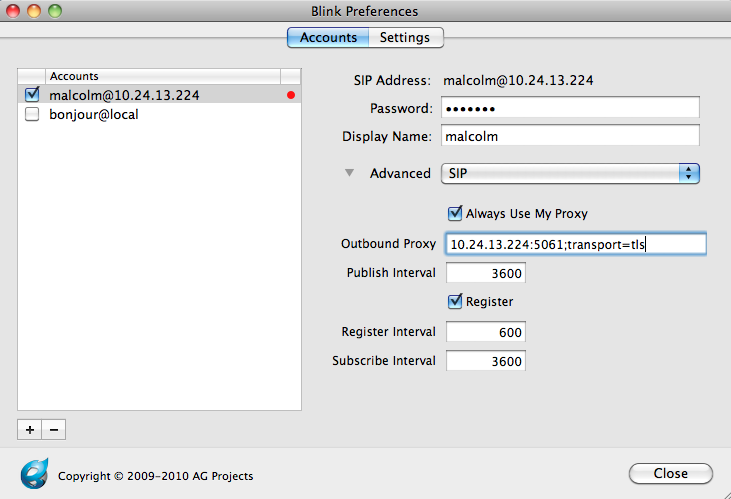This screenshot has width=731, height=499.
Task: Select the Accounts tab
Action: [328, 38]
